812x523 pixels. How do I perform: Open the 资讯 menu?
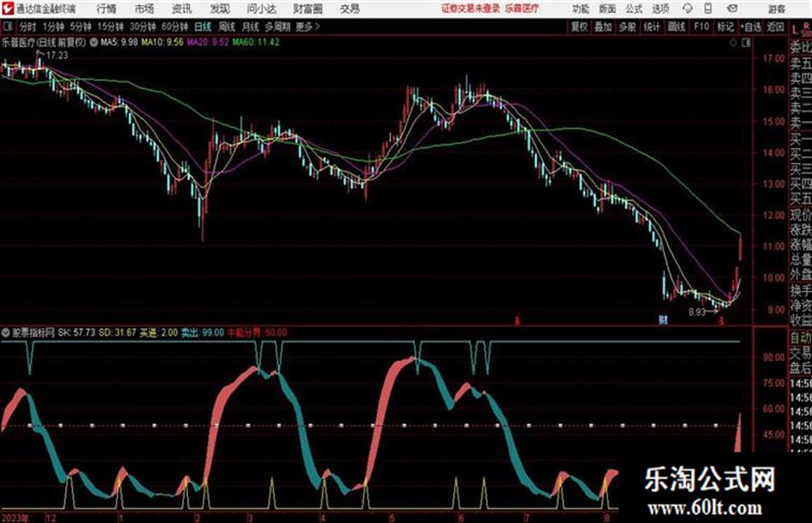[x=182, y=9]
